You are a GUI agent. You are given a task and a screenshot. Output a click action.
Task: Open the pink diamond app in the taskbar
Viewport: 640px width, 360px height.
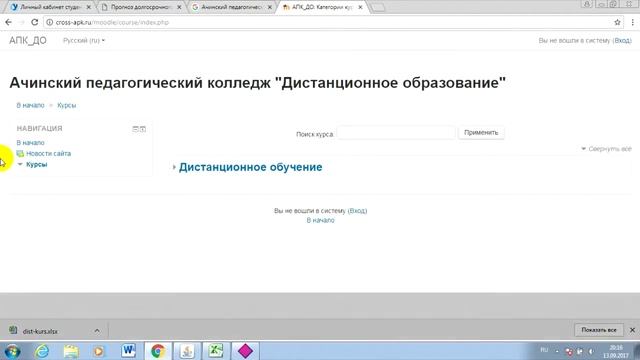[245, 351]
